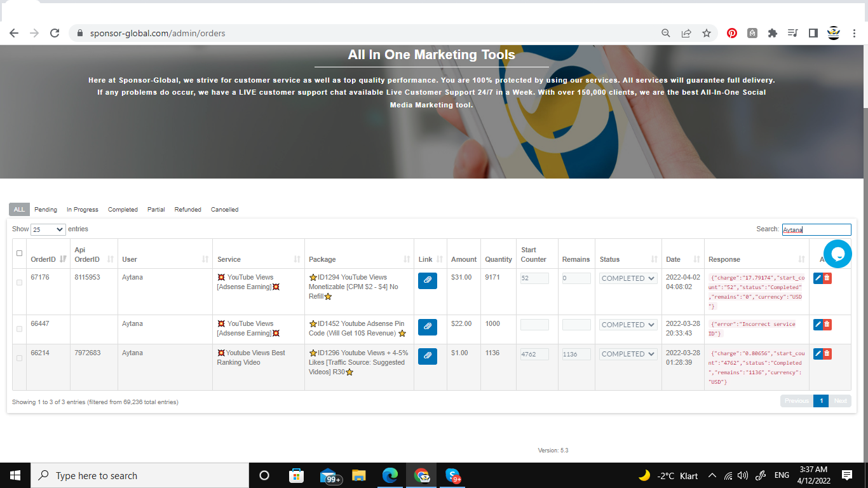This screenshot has height=488, width=868.
Task: Switch to the Cancelled orders tab
Action: point(225,210)
